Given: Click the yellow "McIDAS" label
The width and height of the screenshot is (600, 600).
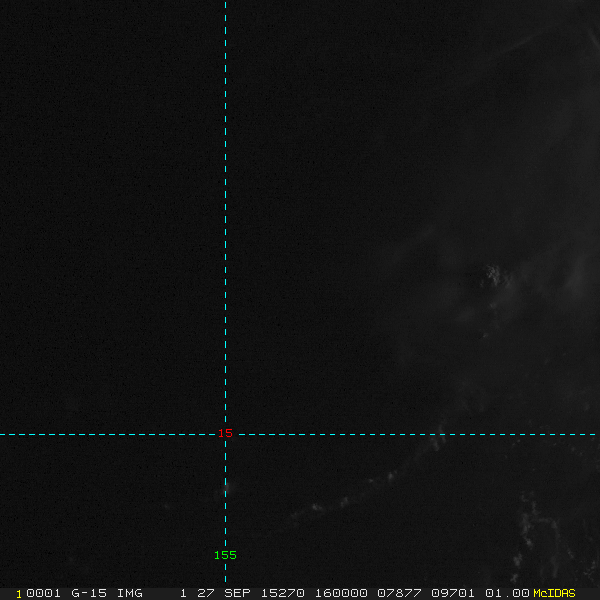Looking at the screenshot, I should tap(554, 593).
